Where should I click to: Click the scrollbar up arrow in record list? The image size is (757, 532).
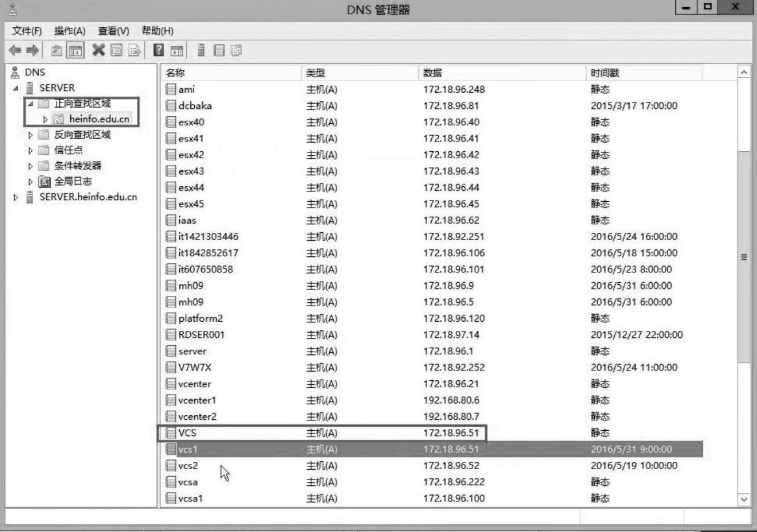tap(744, 73)
